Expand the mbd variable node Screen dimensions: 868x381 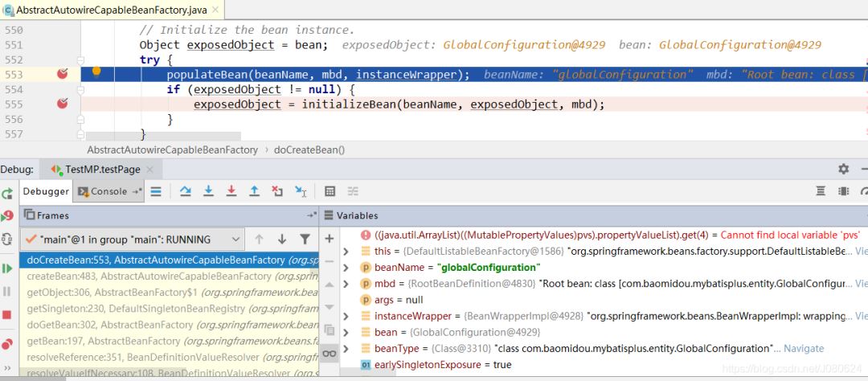point(346,284)
